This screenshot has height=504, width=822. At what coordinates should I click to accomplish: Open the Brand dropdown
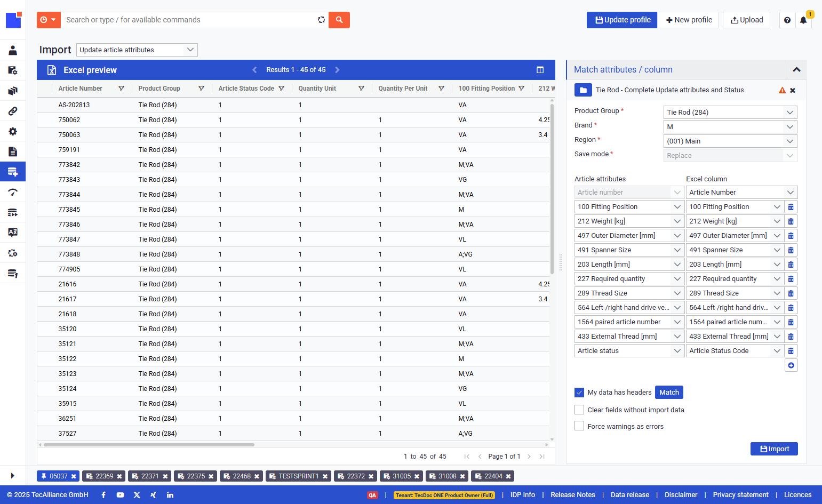tap(730, 126)
